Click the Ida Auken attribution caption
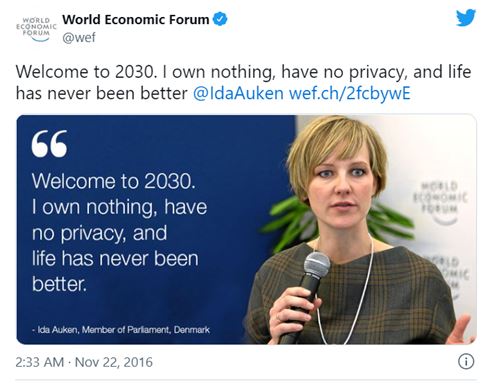489x387 pixels. (121, 330)
